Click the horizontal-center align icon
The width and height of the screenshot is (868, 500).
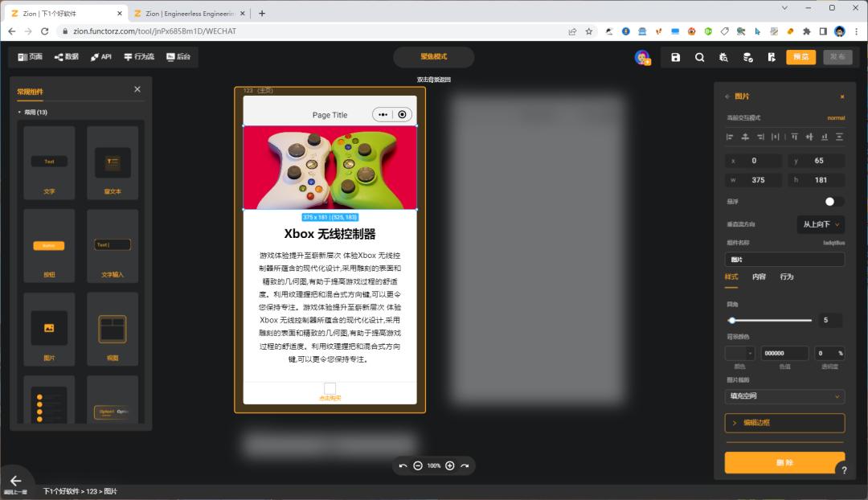(745, 137)
